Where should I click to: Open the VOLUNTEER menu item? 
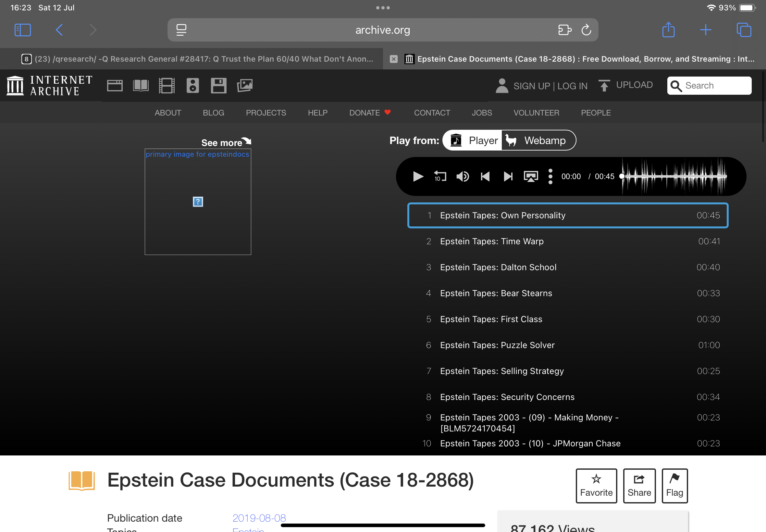point(536,113)
